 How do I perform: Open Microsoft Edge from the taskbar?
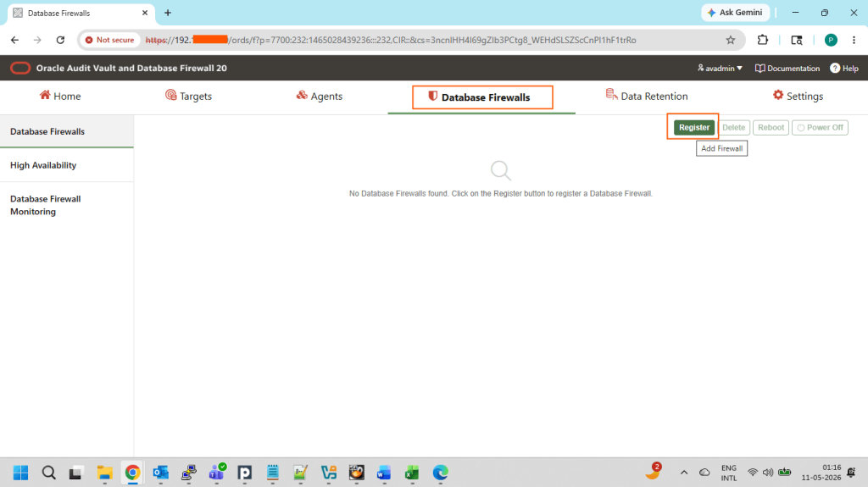[440, 473]
